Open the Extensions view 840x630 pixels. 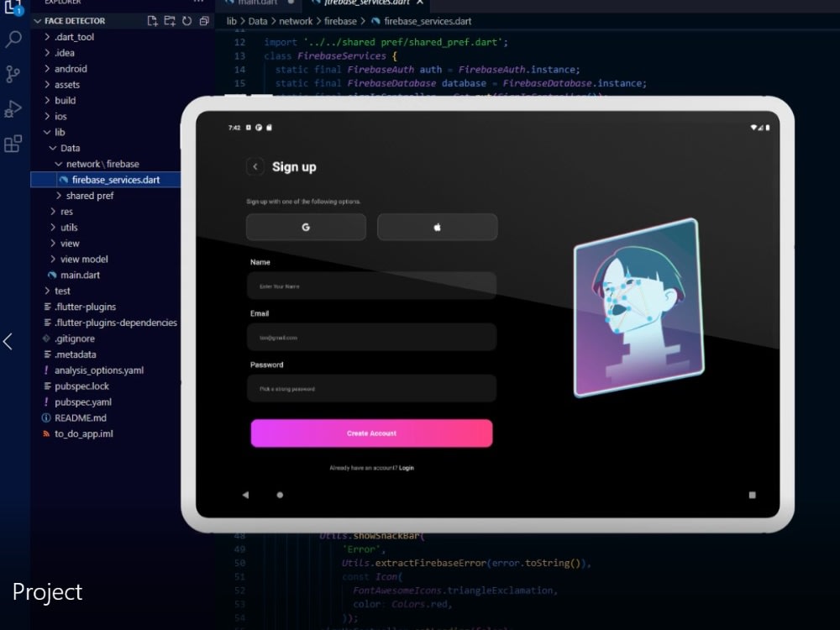coord(13,144)
